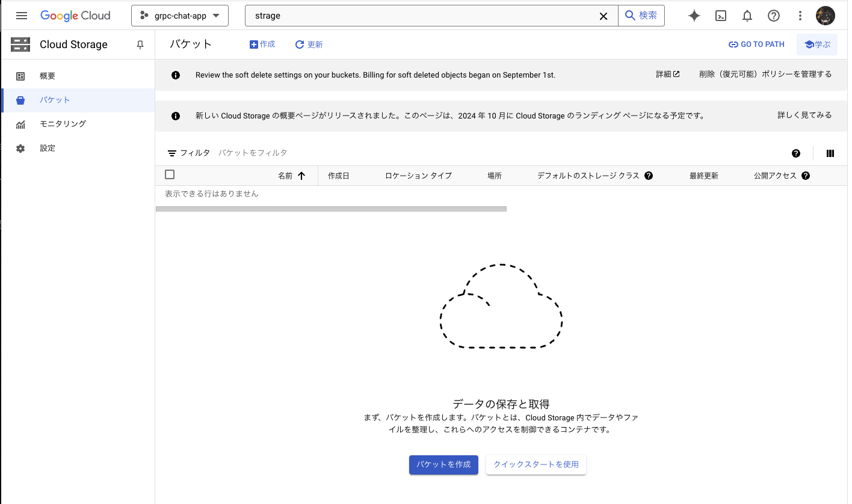The height and width of the screenshot is (504, 852).
Task: Open the column display options icon
Action: pos(830,153)
